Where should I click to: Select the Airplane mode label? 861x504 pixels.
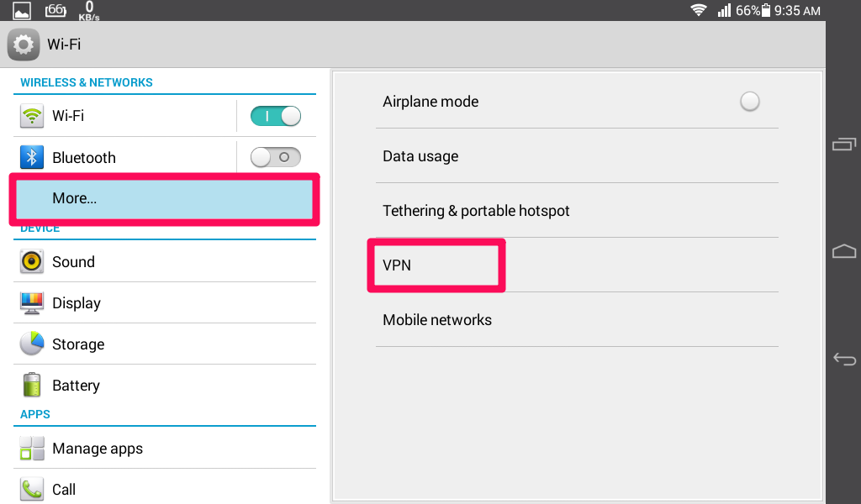click(x=430, y=102)
